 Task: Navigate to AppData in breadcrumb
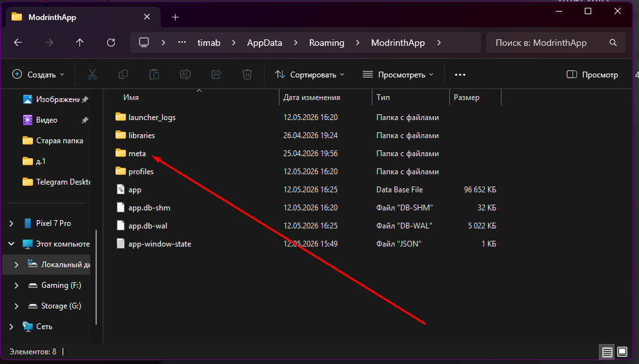click(265, 43)
